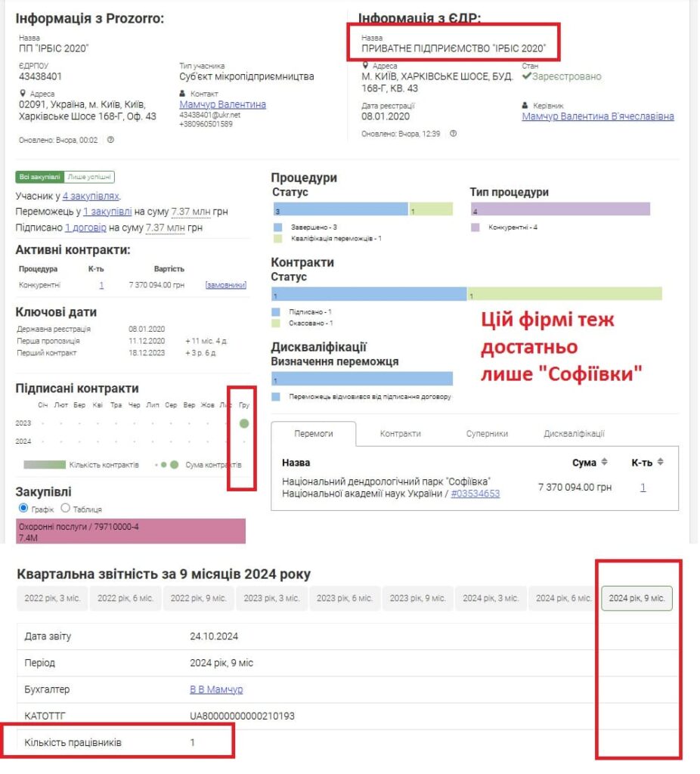Viewport: 700px width, 774px height.
Task: Select '2024 рік, 6 міс.' report period
Action: (563, 598)
